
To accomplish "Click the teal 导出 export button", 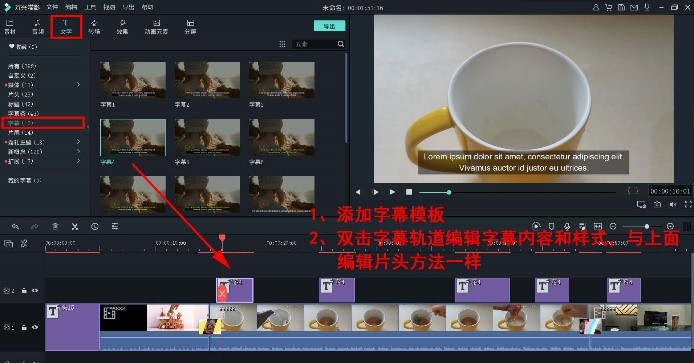I will click(329, 26).
